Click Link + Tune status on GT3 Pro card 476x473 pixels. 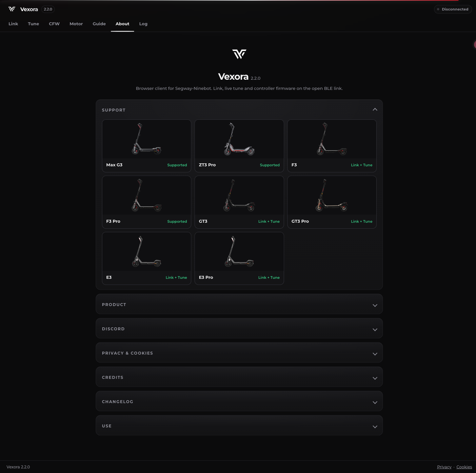362,221
